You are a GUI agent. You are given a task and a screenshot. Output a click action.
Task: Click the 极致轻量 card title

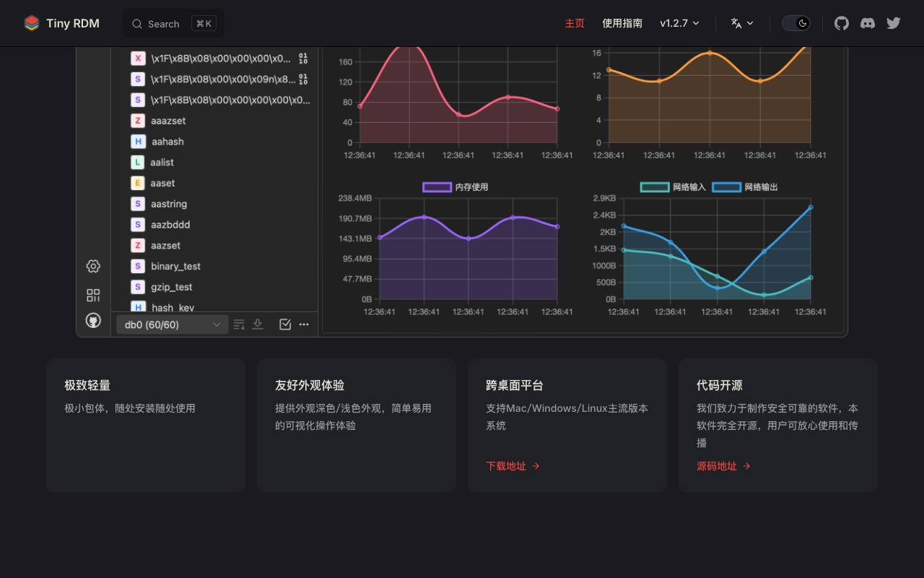87,386
